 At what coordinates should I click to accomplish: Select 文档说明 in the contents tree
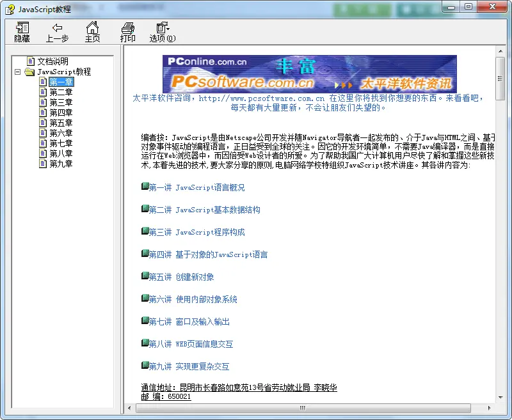pos(52,61)
